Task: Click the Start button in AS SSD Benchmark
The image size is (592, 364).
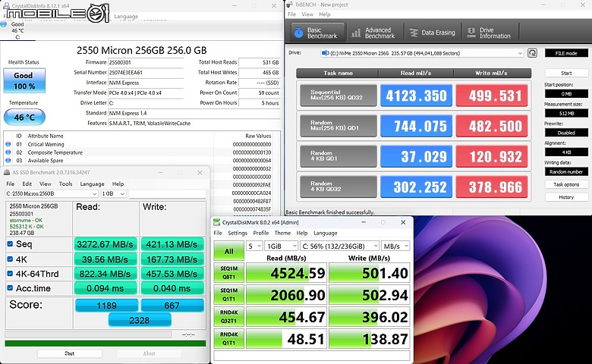Action: click(70, 353)
